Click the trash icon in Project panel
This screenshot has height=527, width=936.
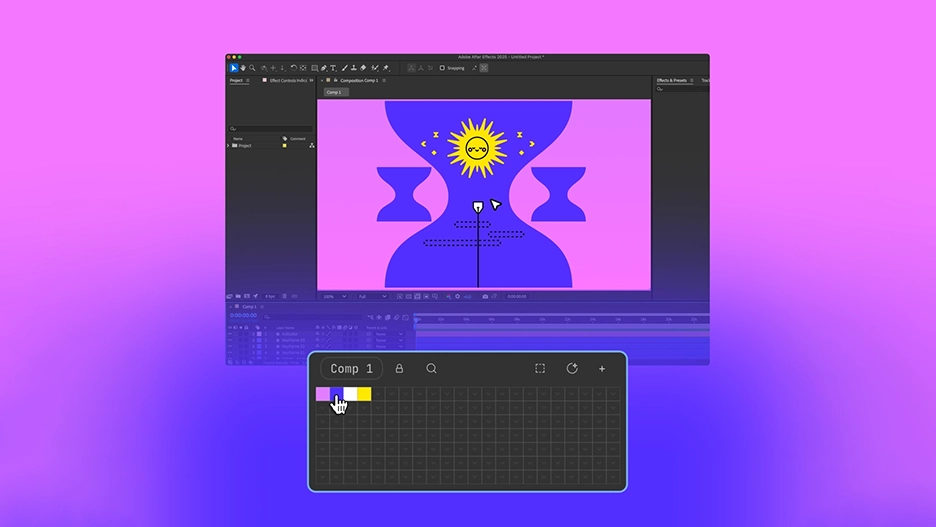tap(285, 296)
